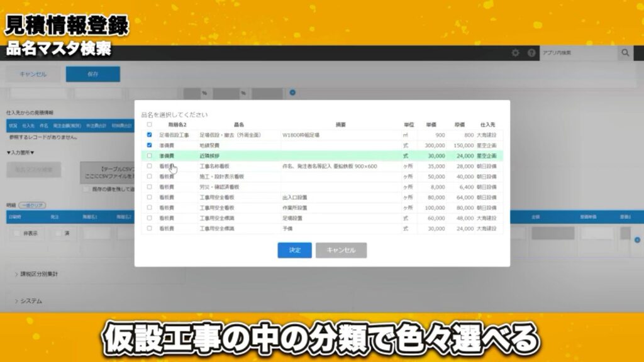Check the 労災・確認済看板 row checkbox

149,187
